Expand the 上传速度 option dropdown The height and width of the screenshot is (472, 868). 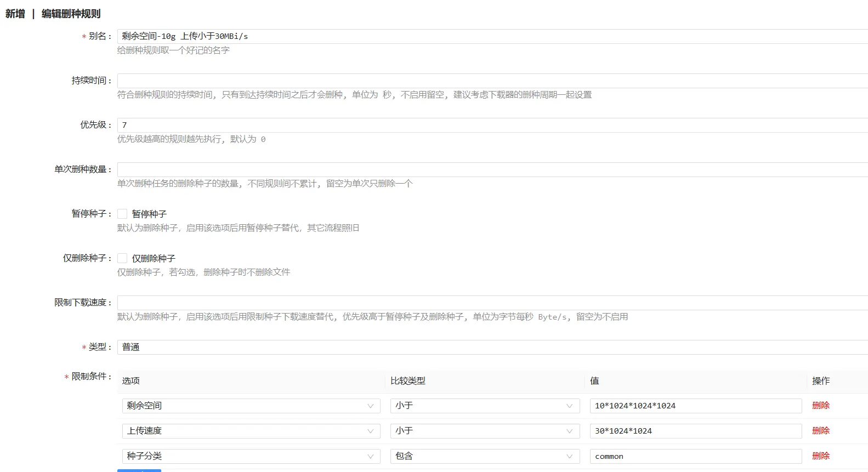pos(251,431)
